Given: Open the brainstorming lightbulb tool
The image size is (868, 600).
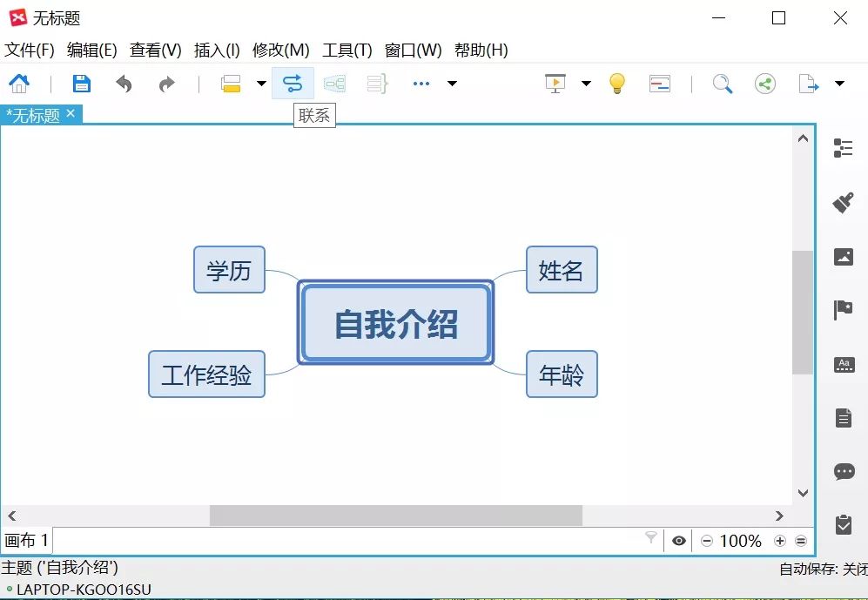Looking at the screenshot, I should [616, 83].
